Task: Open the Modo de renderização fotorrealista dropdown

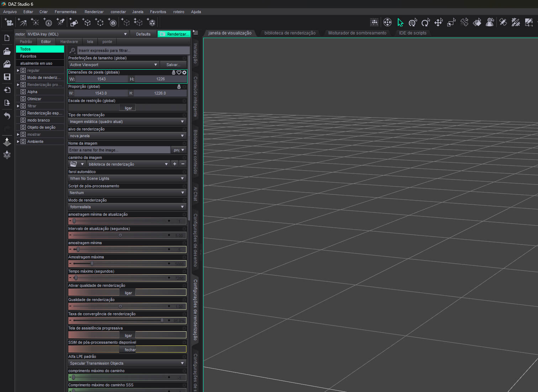Action: [x=127, y=207]
